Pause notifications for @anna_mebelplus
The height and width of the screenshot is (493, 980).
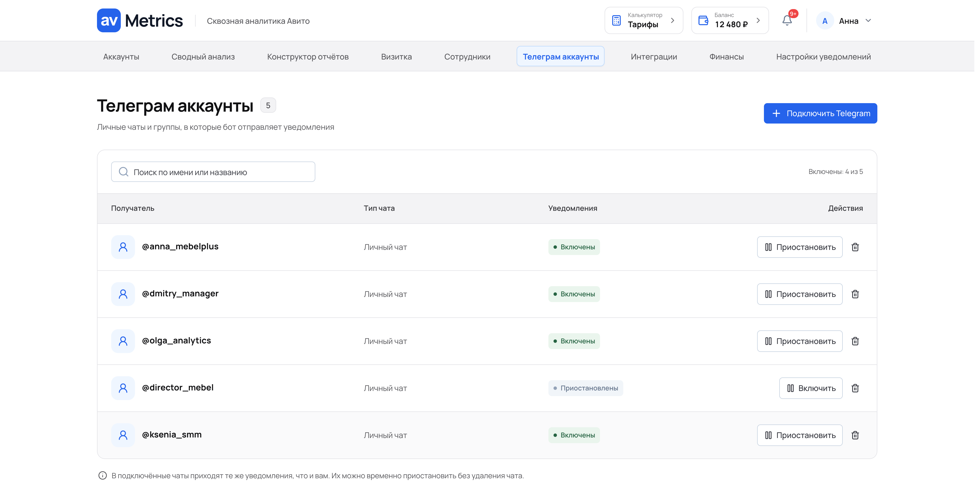[x=800, y=247]
